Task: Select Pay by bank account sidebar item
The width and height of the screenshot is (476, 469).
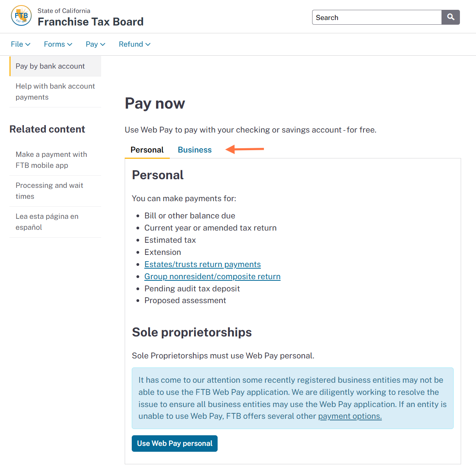Action: click(55, 66)
